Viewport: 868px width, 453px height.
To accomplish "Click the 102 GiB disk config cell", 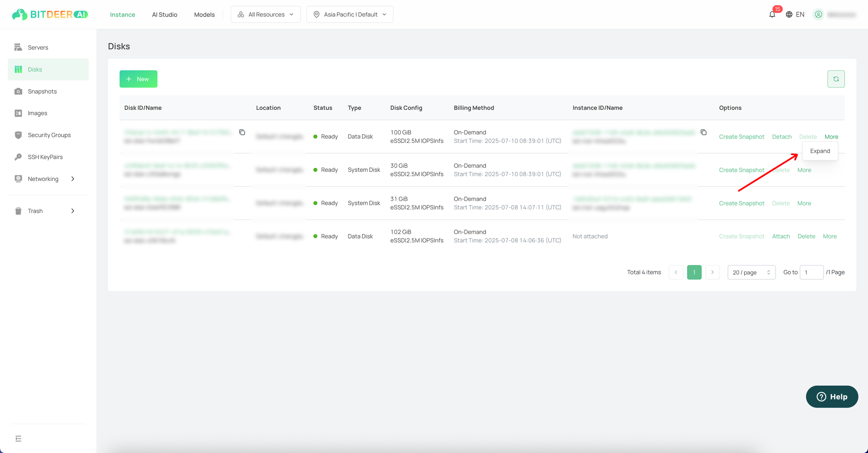I will tap(417, 236).
